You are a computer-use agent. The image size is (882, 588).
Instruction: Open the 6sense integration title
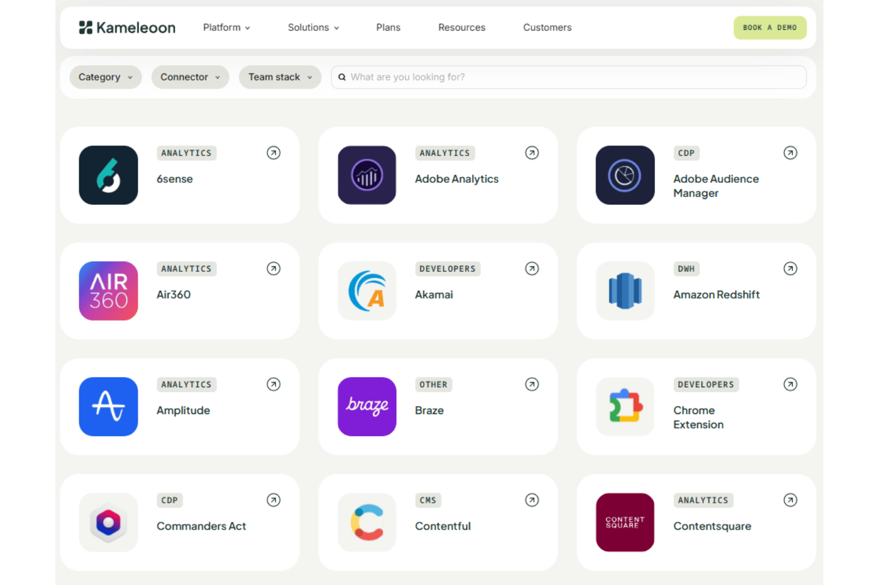(175, 179)
